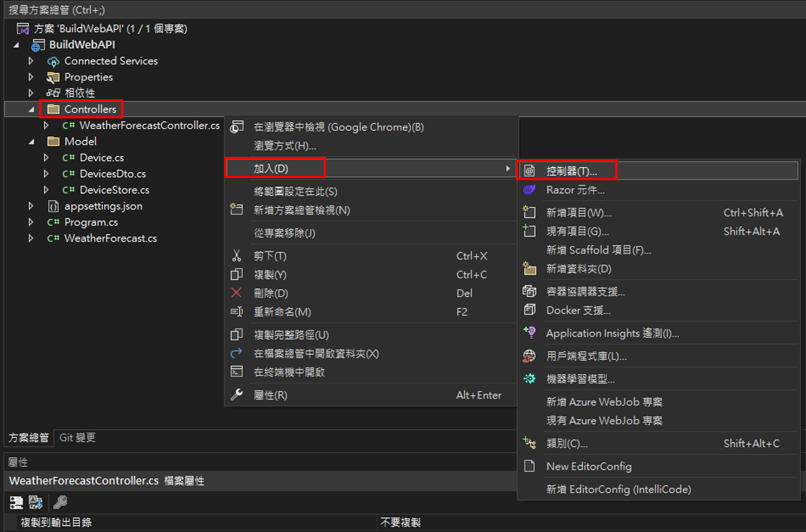Select DevicesDto.cs in the Model folder
This screenshot has height=532, width=806.
pyautogui.click(x=113, y=174)
